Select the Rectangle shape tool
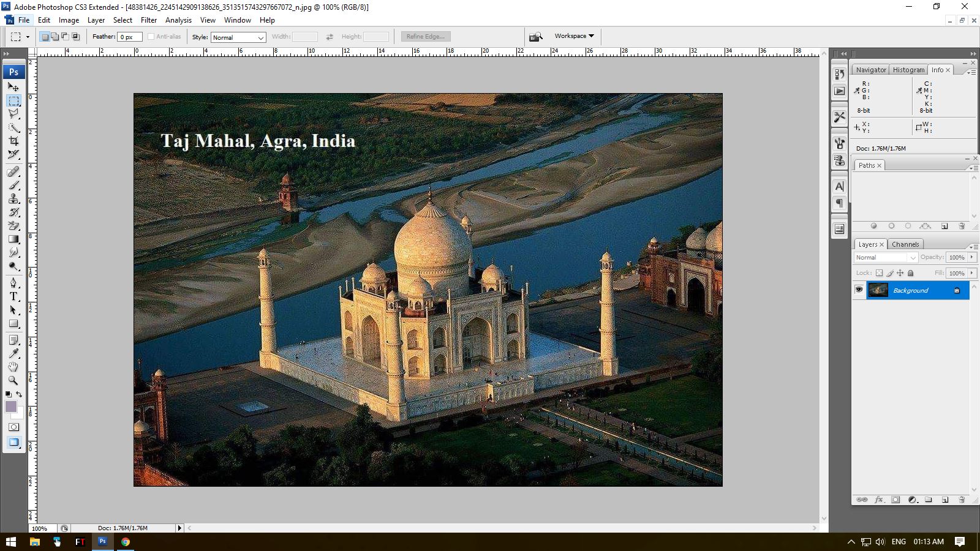980x551 pixels. click(x=13, y=323)
